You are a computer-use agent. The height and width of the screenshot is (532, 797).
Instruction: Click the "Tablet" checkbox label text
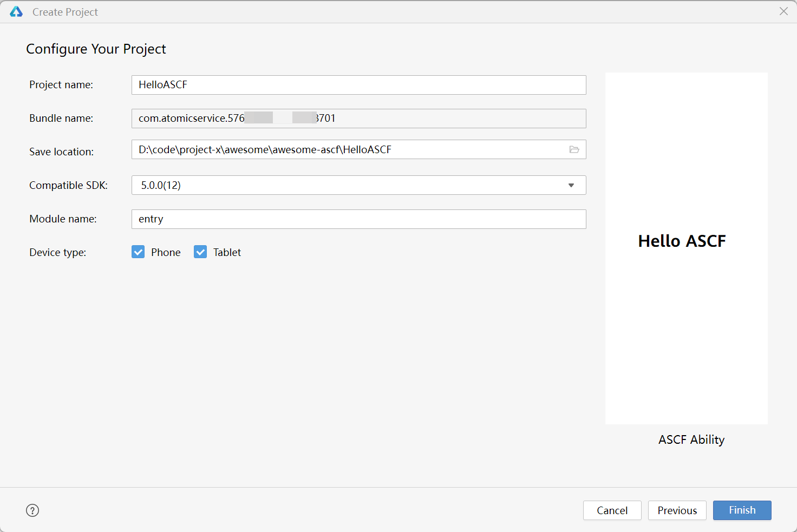[x=227, y=252]
